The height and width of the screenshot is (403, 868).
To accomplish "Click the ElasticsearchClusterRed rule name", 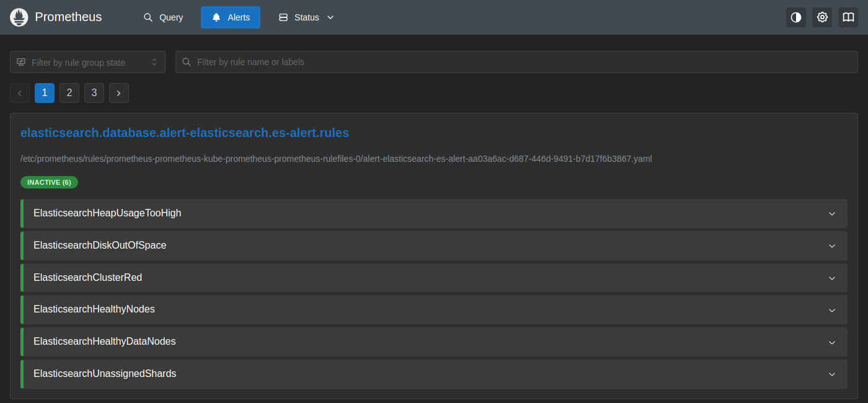I will 87,278.
